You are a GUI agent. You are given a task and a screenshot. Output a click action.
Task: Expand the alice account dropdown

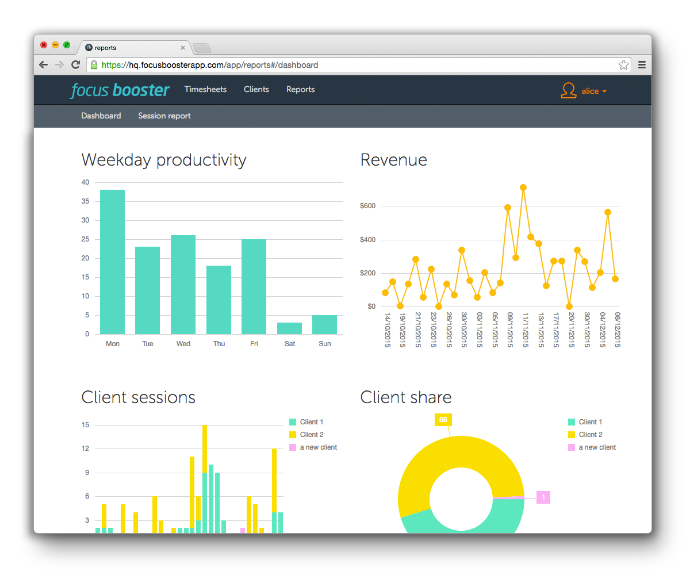[594, 91]
